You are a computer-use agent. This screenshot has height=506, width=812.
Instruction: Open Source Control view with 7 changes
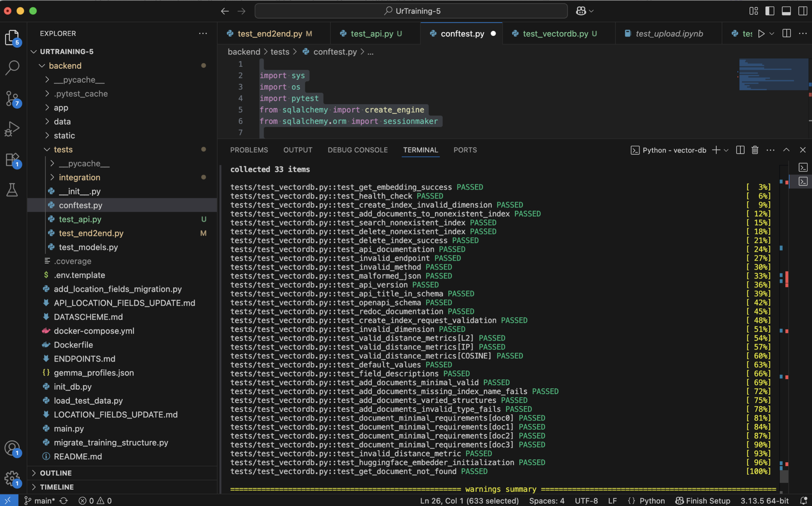pyautogui.click(x=13, y=99)
